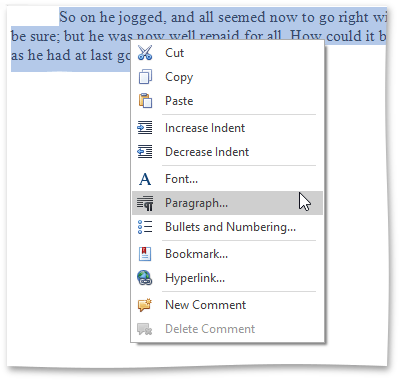The height and width of the screenshot is (383, 402).
Task: Select Decrease Indent menu entry
Action: coord(227,152)
